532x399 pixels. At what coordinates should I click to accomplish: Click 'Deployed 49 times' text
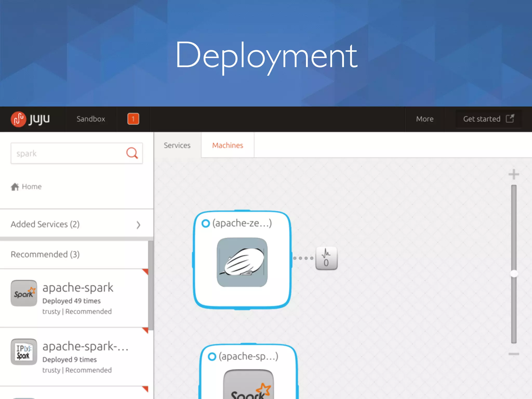click(71, 301)
